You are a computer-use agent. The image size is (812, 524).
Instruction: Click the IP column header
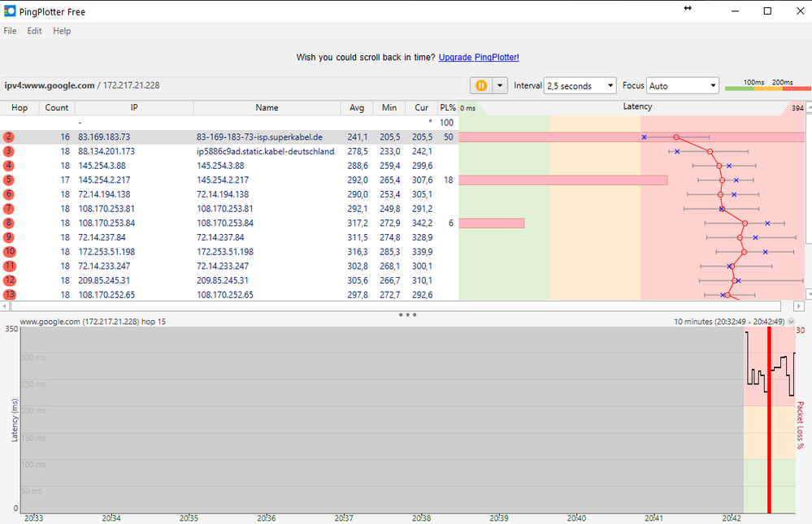pyautogui.click(x=134, y=108)
